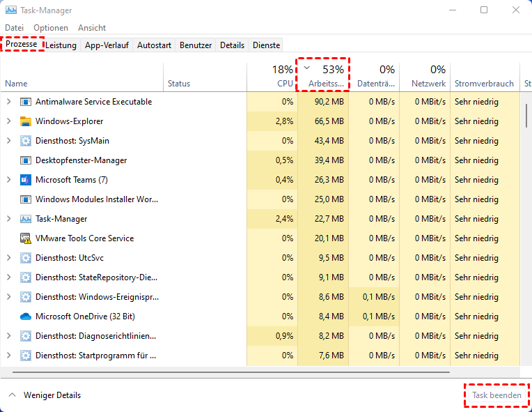Expand the Microsoft Teams (7) group

pyautogui.click(x=9, y=180)
